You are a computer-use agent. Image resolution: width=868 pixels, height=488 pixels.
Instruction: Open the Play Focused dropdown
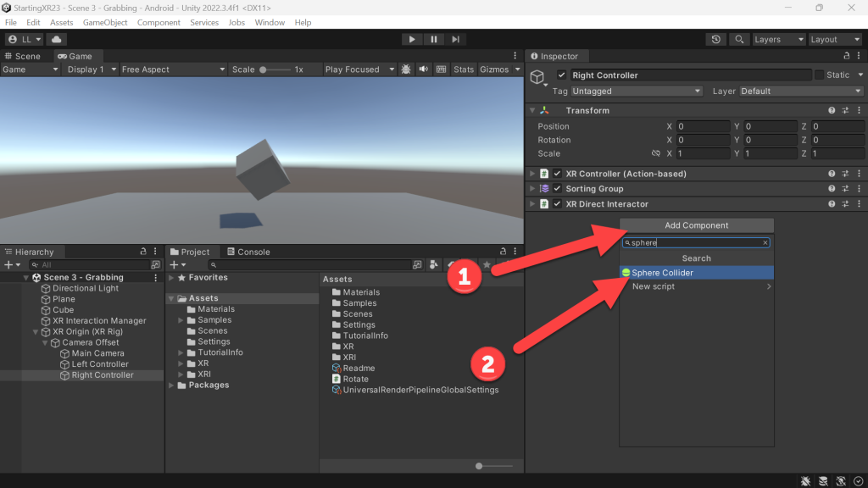[359, 69]
